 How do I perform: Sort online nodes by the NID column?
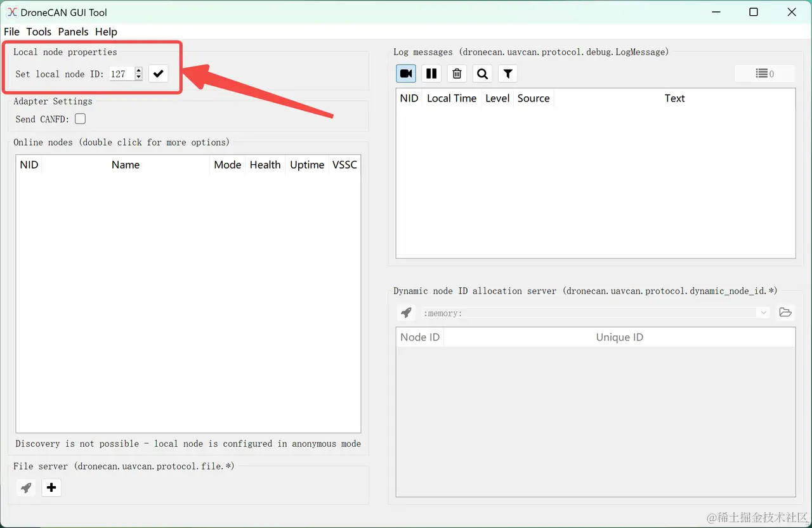29,165
